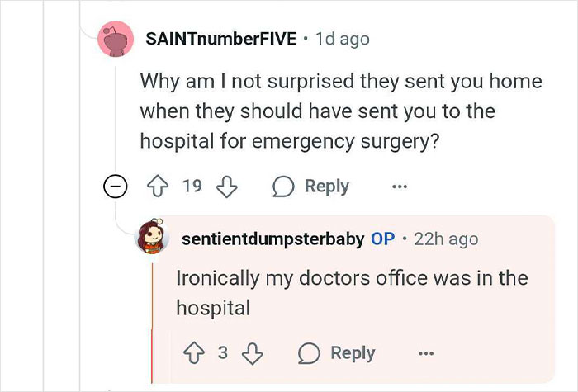Downvote SAINTnumberFIVE's comment
Screen dimensions: 578x392
225,187
